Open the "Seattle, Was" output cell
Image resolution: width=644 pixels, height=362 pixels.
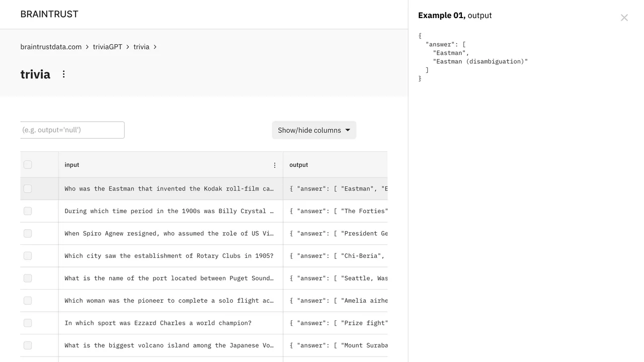click(335, 278)
